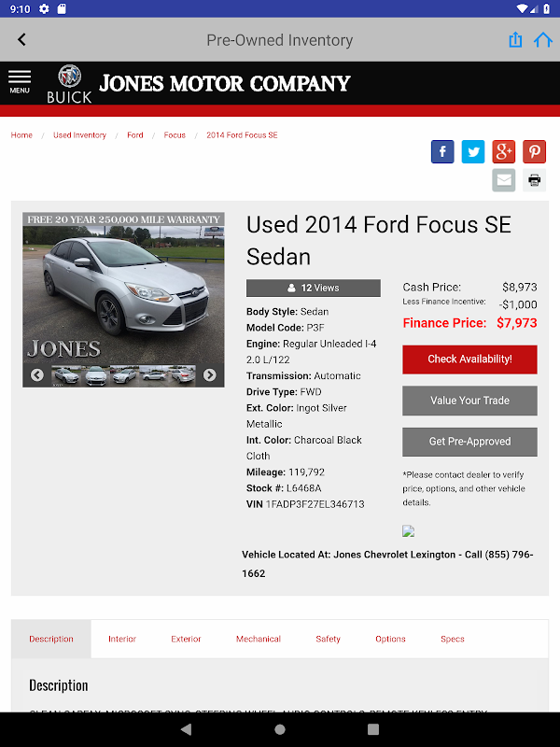Go to home via house icon
Viewport: 560px width, 747px height.
(543, 39)
